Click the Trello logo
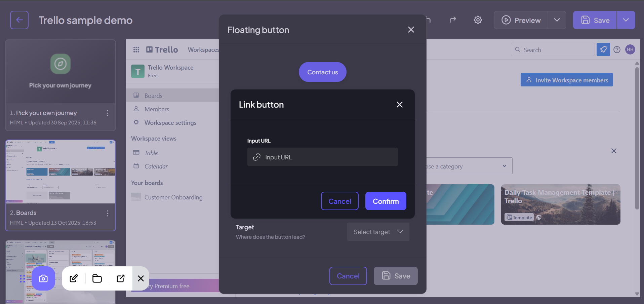This screenshot has width=644, height=304. tap(162, 49)
